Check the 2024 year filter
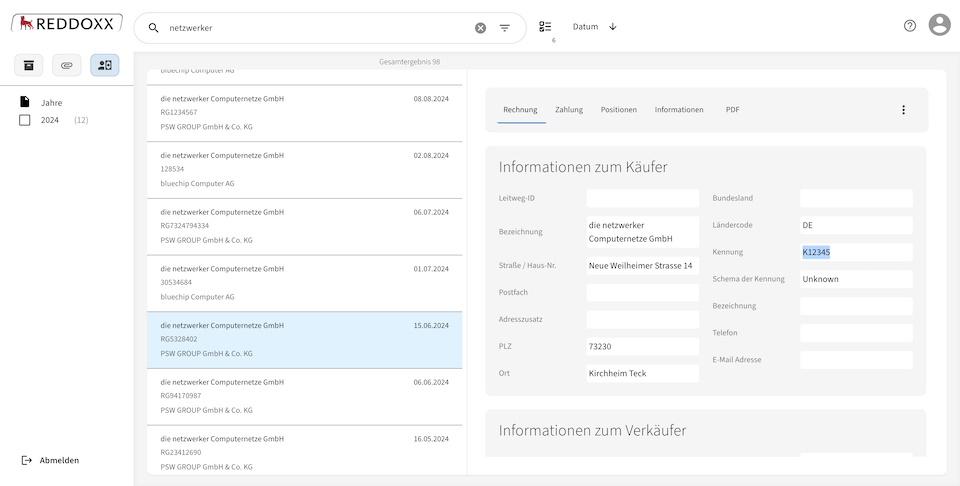The height and width of the screenshot is (486, 960). click(24, 121)
